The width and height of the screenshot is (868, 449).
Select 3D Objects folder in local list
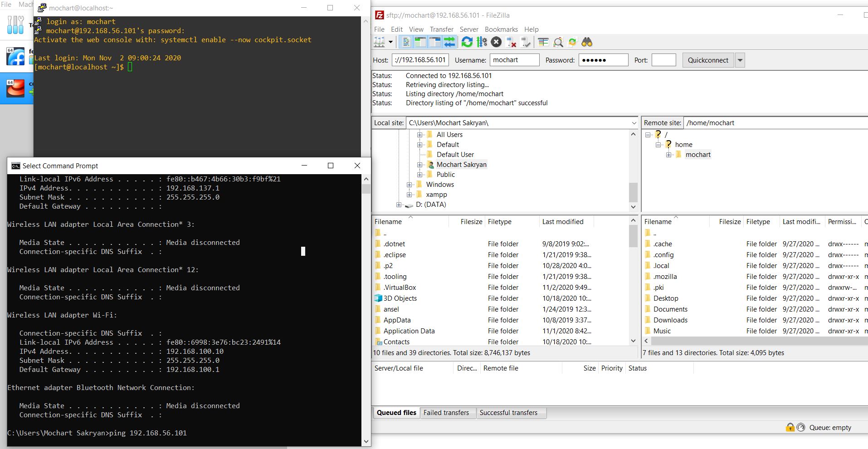(x=501, y=298)
